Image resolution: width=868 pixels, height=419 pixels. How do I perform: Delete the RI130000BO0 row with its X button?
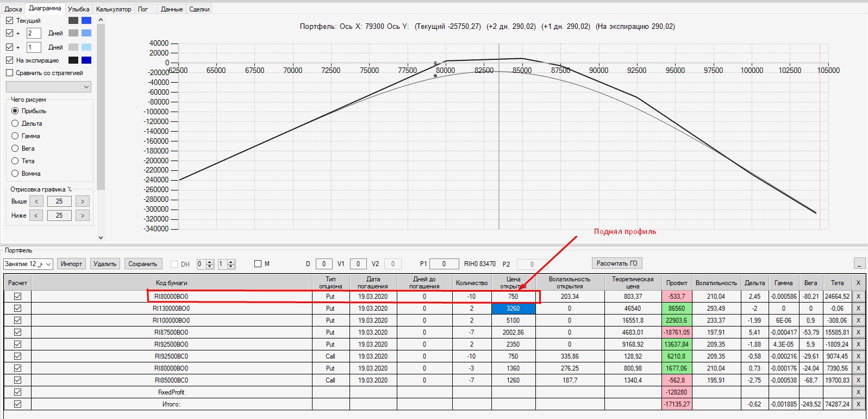click(x=858, y=309)
